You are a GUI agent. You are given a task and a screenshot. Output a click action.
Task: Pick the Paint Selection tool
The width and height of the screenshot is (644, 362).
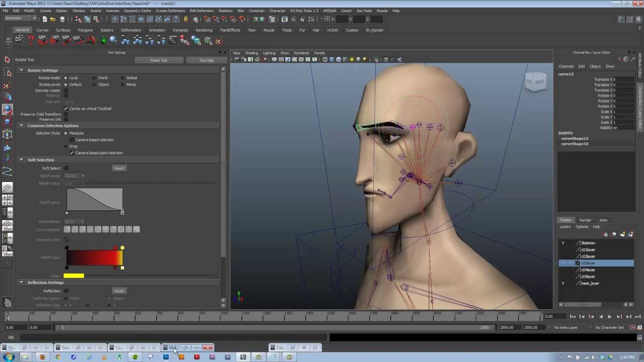click(x=8, y=85)
